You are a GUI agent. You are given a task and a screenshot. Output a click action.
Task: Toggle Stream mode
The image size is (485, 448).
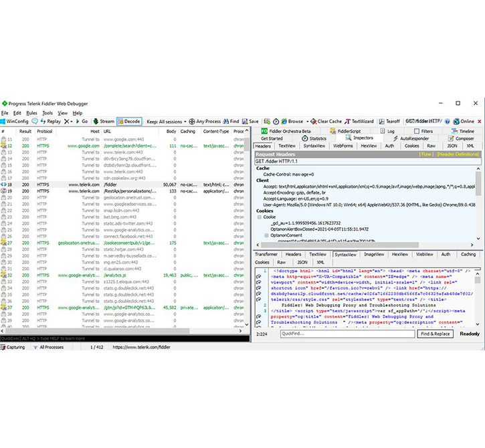[x=104, y=122]
